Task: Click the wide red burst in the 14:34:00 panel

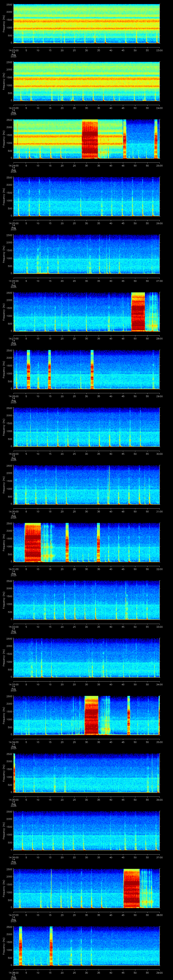Action: coord(91,715)
